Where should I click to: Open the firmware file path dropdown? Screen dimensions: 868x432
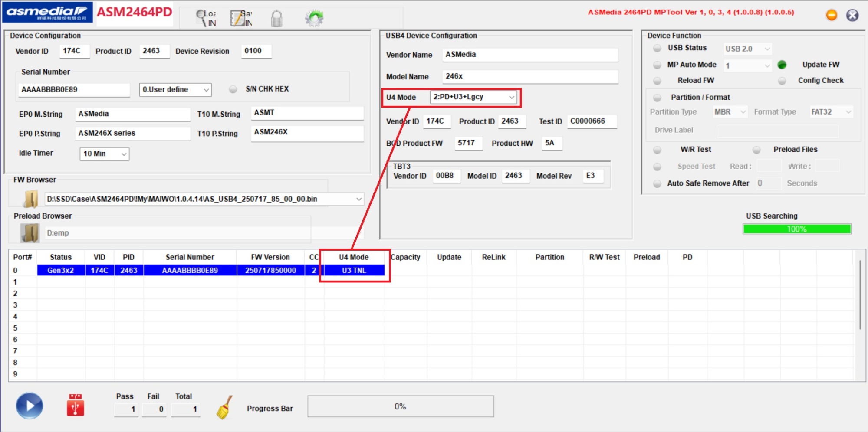(358, 199)
